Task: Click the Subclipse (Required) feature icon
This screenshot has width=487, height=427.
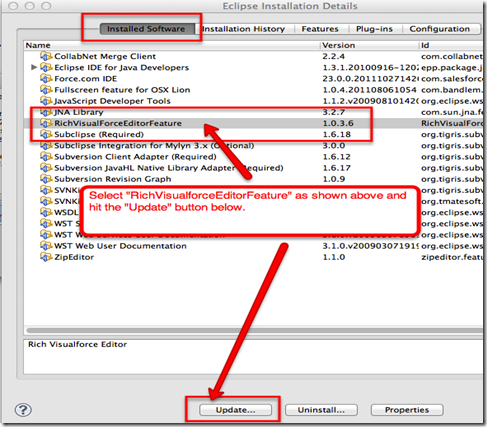Action: (46, 134)
